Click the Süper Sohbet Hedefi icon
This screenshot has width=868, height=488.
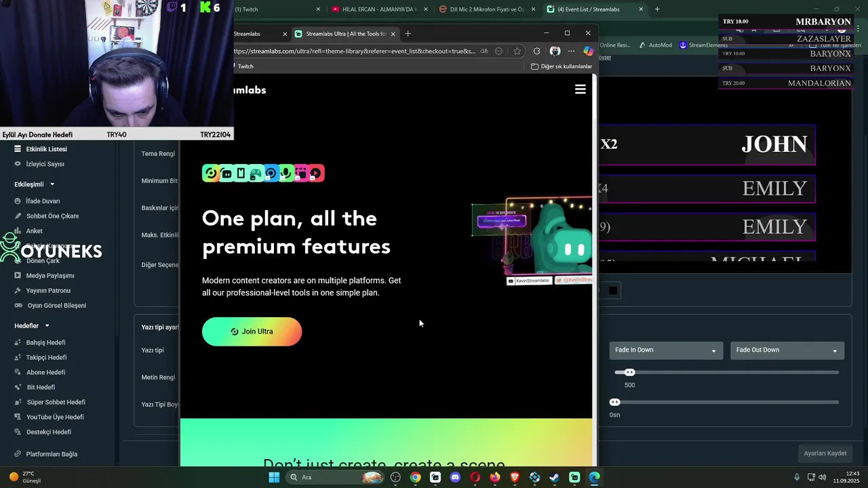18,403
